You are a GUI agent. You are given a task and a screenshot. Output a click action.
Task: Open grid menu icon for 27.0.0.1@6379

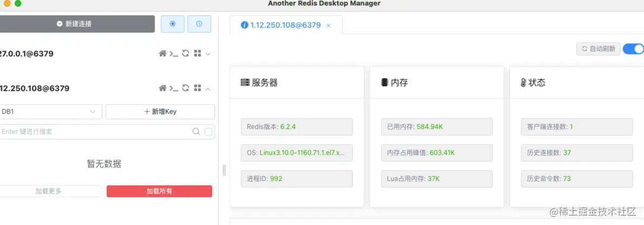tap(197, 54)
